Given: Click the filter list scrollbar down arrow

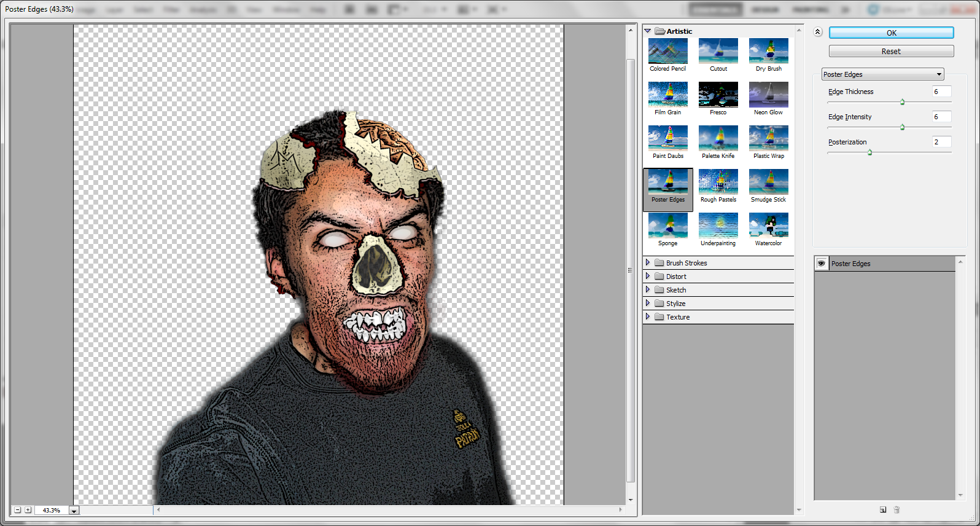Looking at the screenshot, I should [x=799, y=510].
